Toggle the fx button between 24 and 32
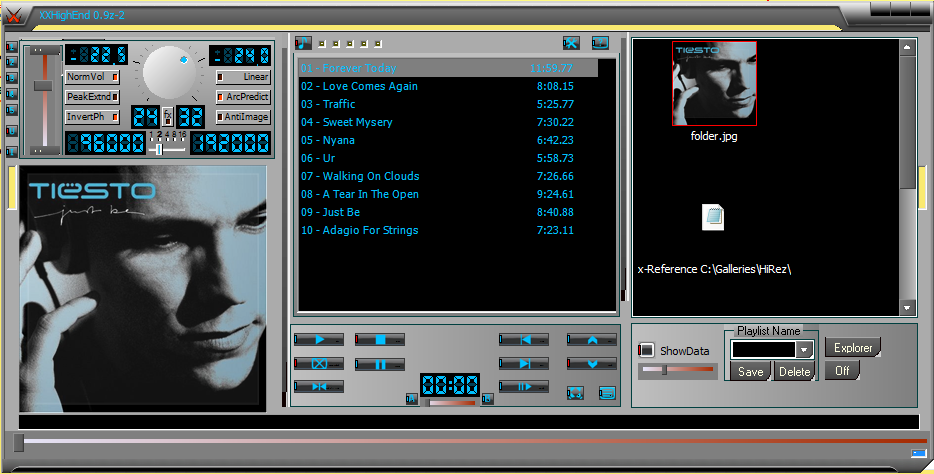This screenshot has height=474, width=934. click(168, 116)
